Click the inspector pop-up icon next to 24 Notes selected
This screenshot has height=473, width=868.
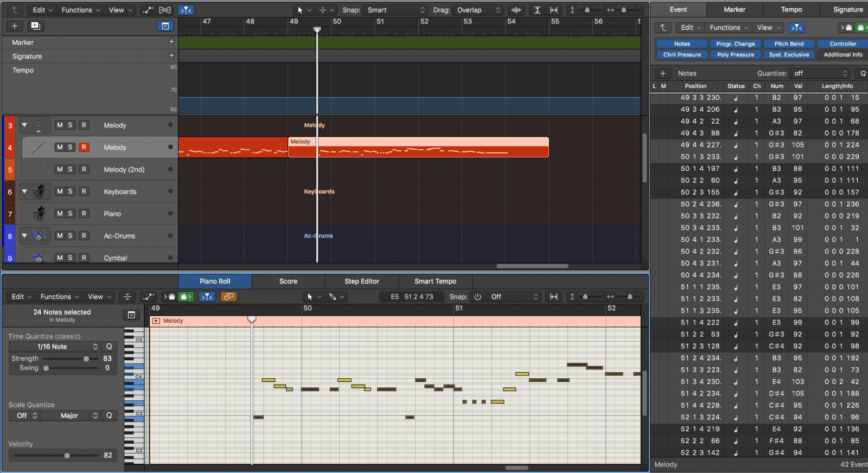tap(131, 315)
